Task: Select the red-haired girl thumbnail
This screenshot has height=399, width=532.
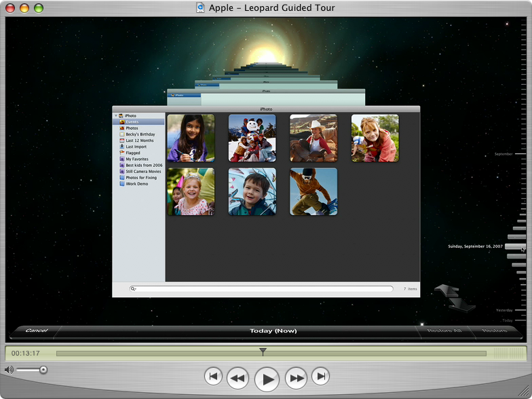Action: coord(375,138)
